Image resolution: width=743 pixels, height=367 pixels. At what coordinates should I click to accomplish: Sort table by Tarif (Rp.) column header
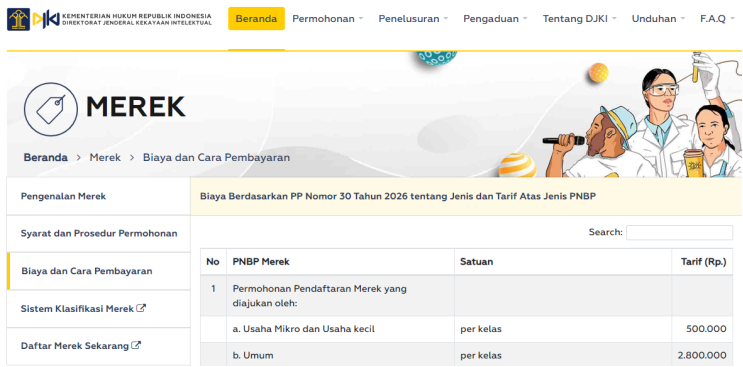702,261
